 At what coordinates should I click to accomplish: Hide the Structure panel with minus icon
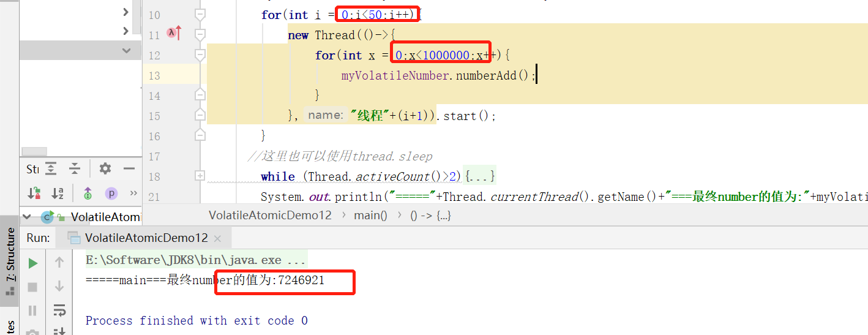(129, 169)
